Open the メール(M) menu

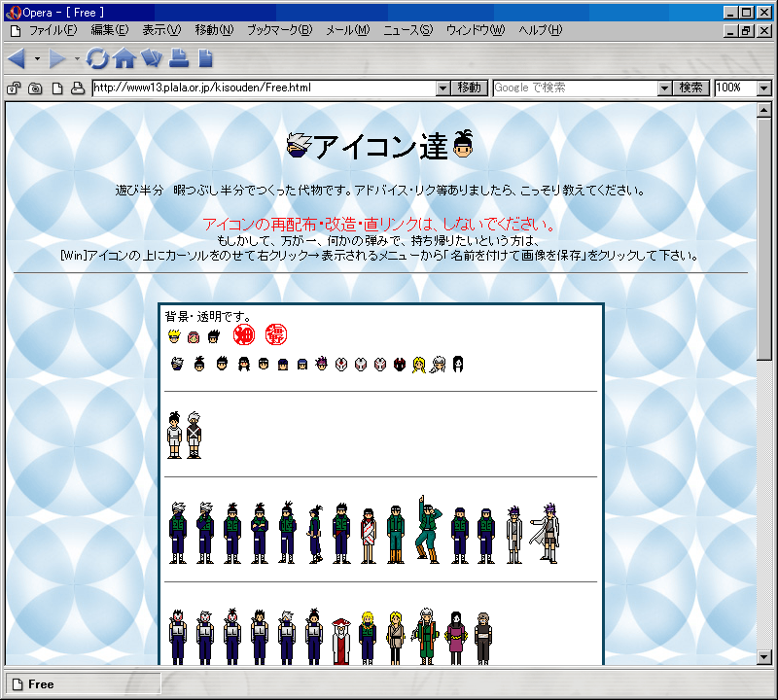pyautogui.click(x=348, y=30)
